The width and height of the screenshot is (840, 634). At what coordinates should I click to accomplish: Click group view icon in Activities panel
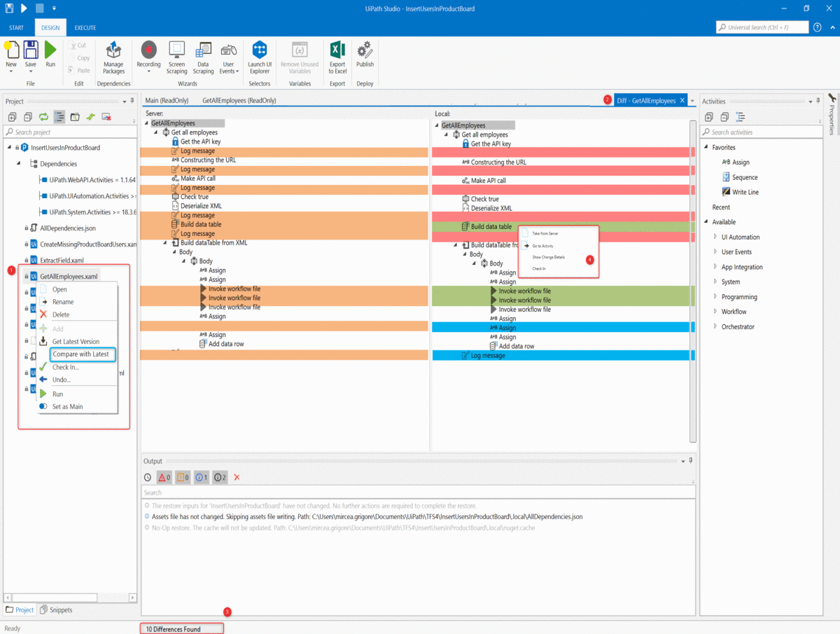(x=741, y=117)
